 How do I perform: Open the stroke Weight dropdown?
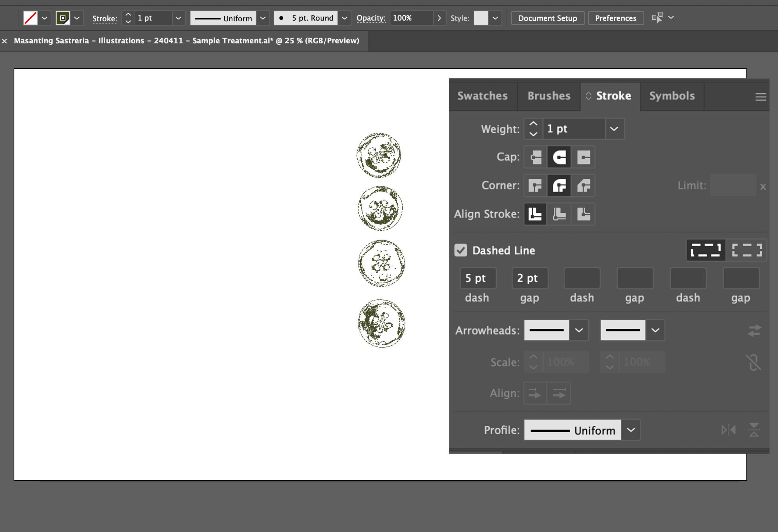[x=615, y=129]
